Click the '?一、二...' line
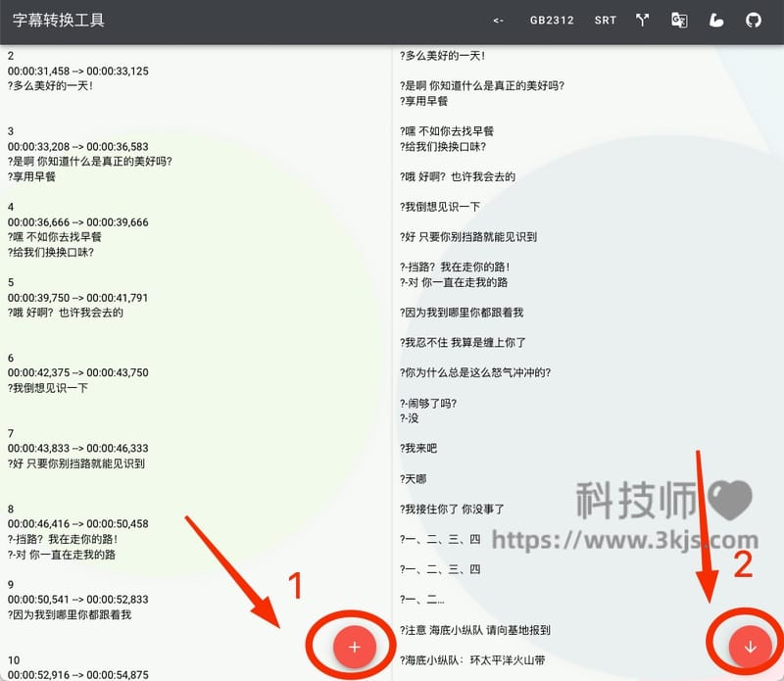Image resolution: width=784 pixels, height=681 pixels. (x=422, y=599)
